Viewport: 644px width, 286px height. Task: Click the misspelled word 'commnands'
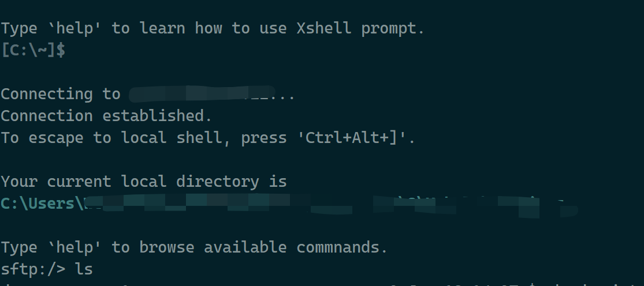342,247
